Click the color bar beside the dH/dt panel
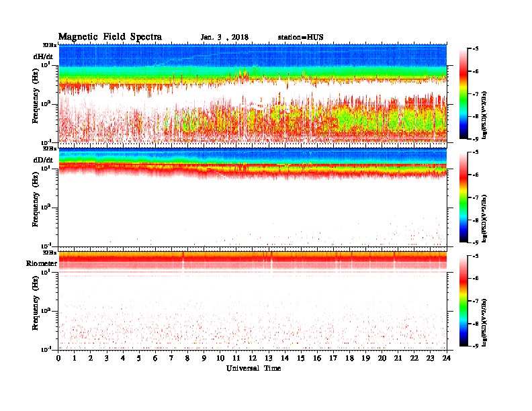 (463, 93)
